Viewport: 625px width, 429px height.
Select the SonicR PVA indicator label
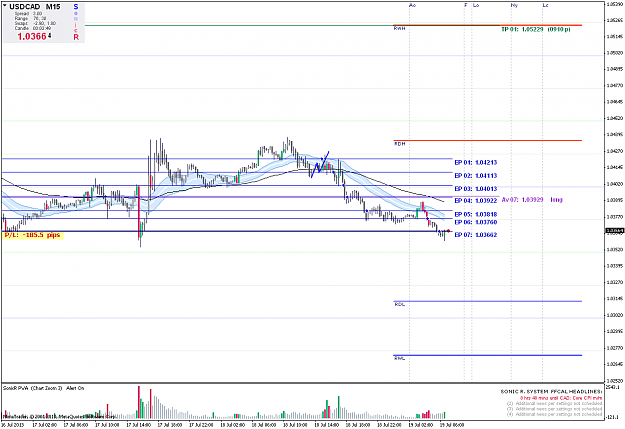click(x=43, y=388)
